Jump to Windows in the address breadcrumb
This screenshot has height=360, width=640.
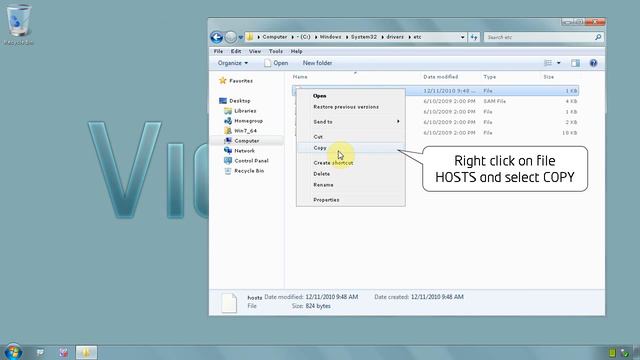tap(330, 37)
